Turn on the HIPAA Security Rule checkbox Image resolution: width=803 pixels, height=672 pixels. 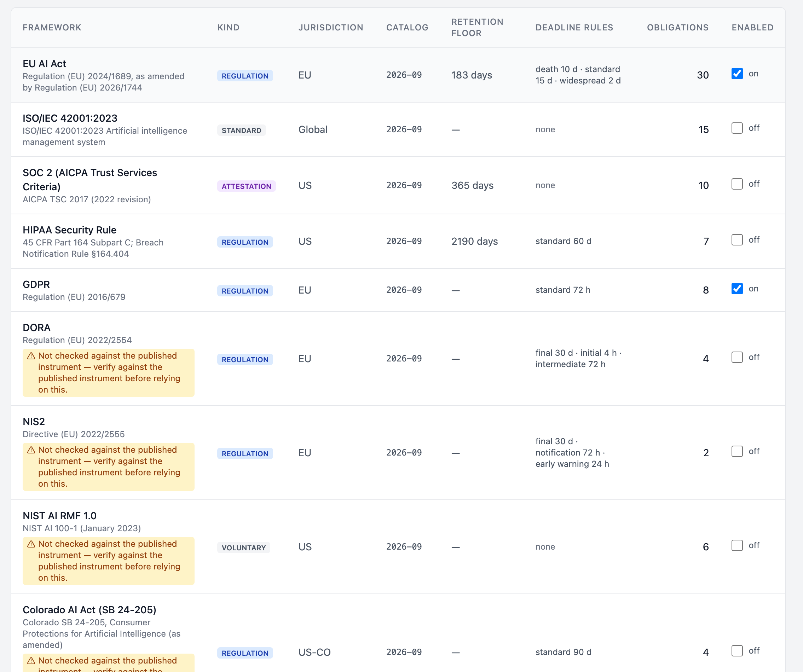(737, 240)
